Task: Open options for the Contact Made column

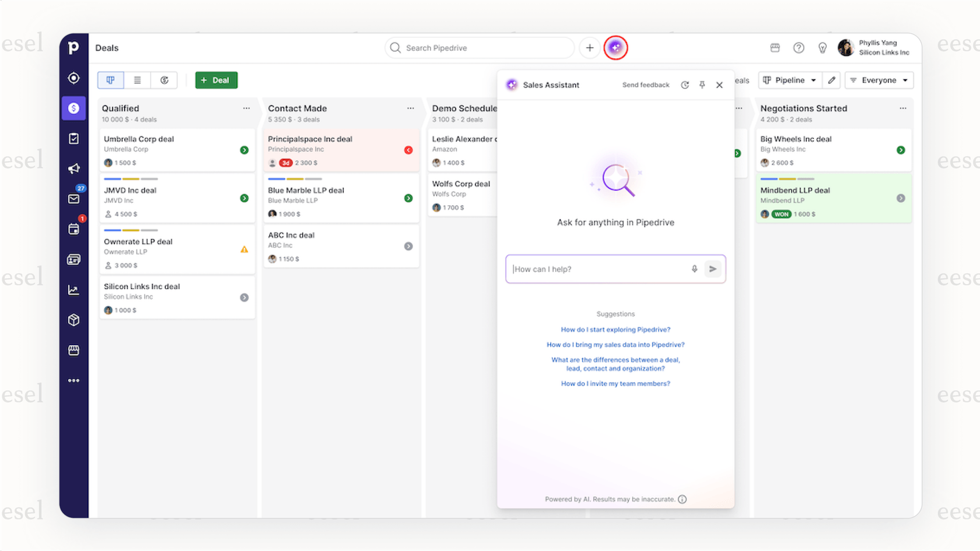Action: coord(411,108)
